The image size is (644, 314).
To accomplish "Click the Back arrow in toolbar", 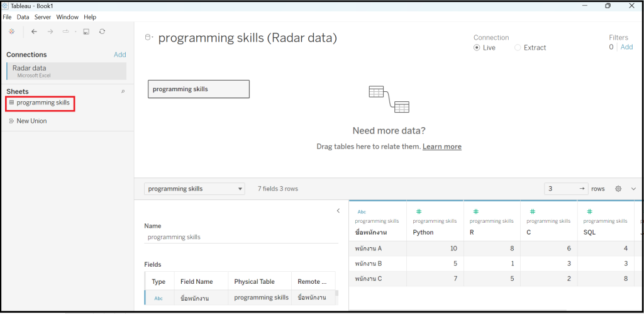I will [x=34, y=31].
